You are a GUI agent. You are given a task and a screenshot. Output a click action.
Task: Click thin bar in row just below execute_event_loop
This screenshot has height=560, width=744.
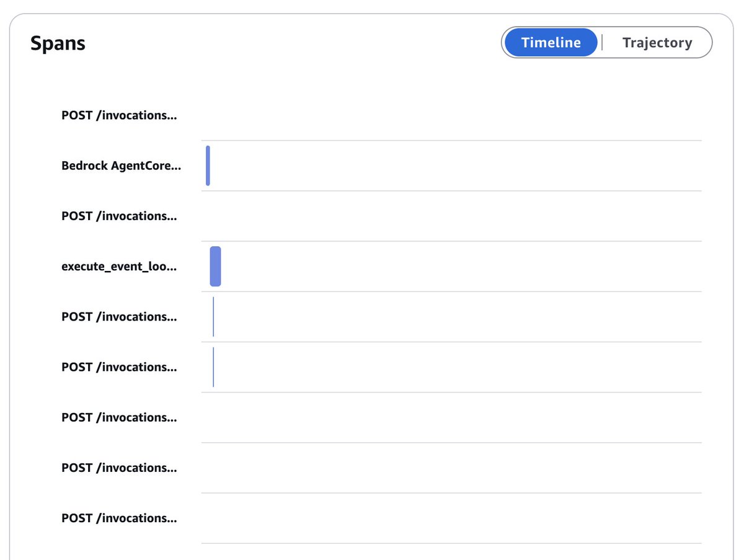pos(213,317)
